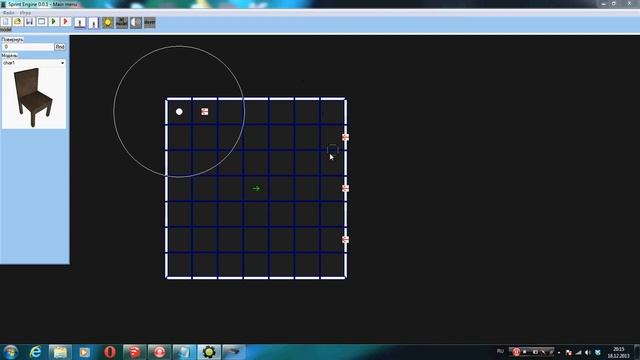Open the Файл menu
Image resolution: width=640 pixels, height=360 pixels.
(x=8, y=13)
